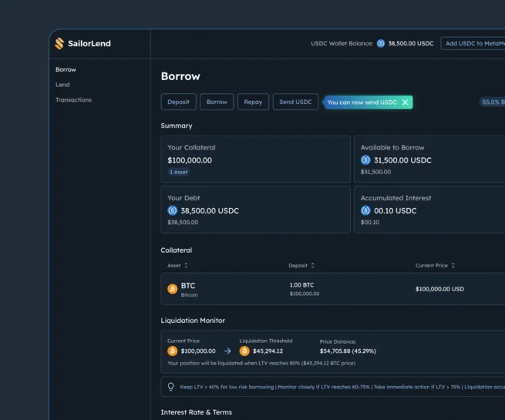505x420 pixels.
Task: Click '$31,500.00' under Available to Borrow
Action: coord(375,172)
